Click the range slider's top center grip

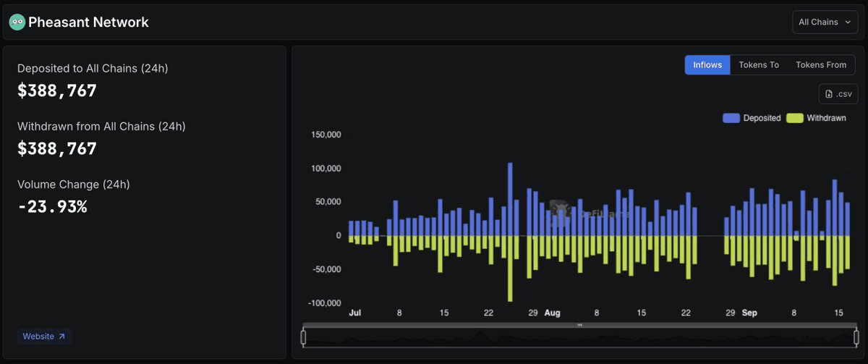click(579, 325)
